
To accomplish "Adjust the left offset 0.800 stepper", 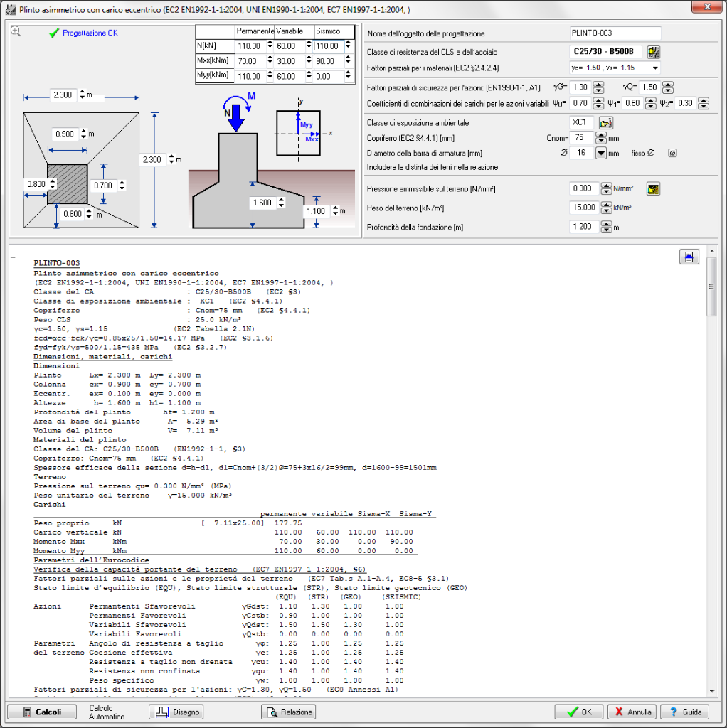I will pyautogui.click(x=53, y=184).
